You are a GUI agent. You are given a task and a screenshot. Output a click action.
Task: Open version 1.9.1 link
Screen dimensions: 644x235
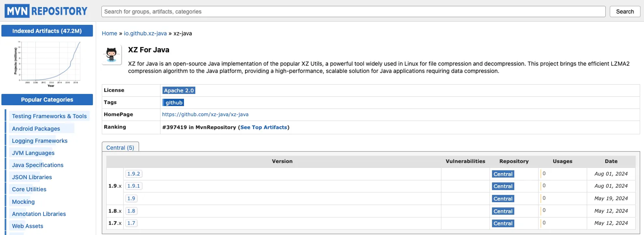pos(134,186)
